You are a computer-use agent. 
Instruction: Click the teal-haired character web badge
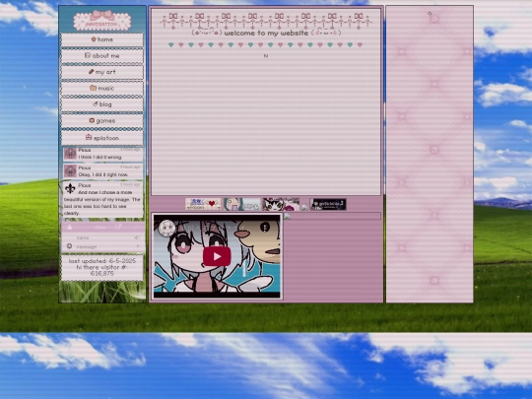[242, 204]
